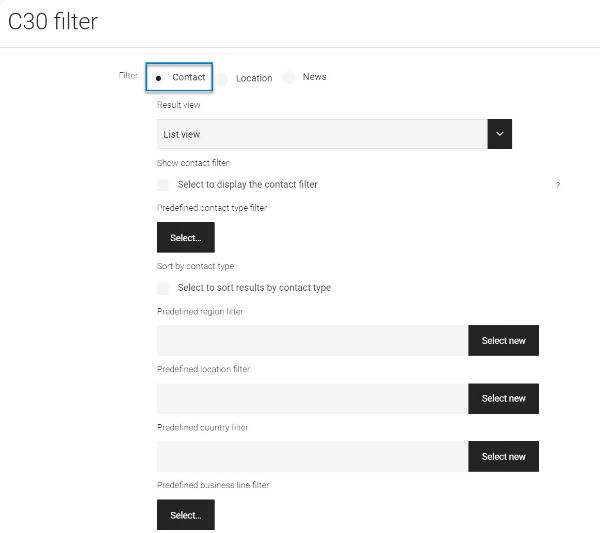
Task: Click Select new for Predefined country filter
Action: click(x=503, y=456)
